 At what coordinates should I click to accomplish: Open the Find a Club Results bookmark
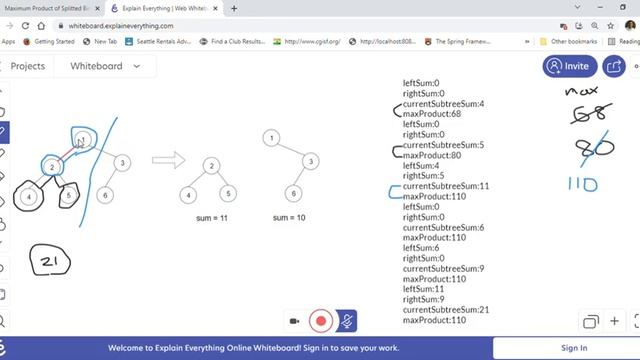click(x=233, y=42)
